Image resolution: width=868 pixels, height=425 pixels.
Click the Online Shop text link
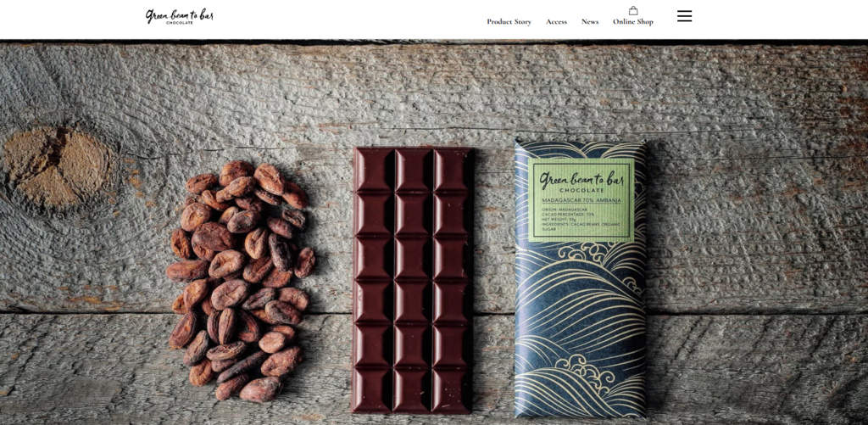(x=632, y=21)
